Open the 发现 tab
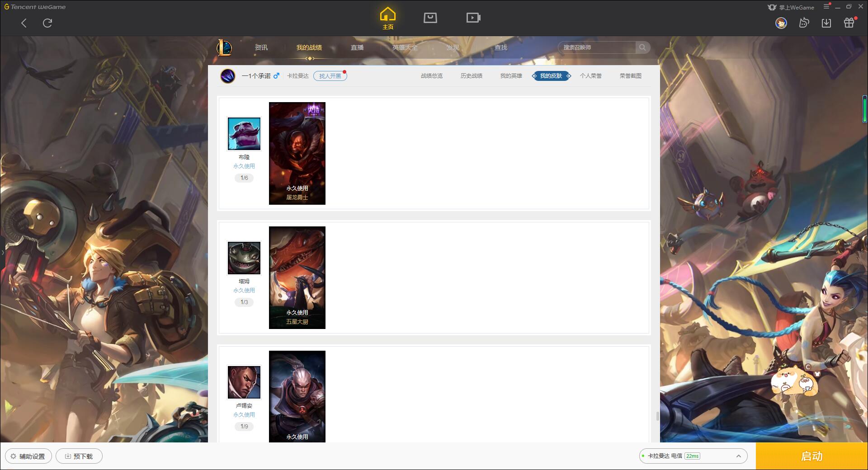Image resolution: width=868 pixels, height=470 pixels. pos(453,47)
